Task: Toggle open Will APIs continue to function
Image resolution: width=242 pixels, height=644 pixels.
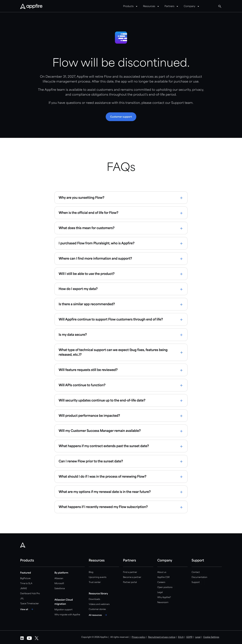Action: coord(121,385)
